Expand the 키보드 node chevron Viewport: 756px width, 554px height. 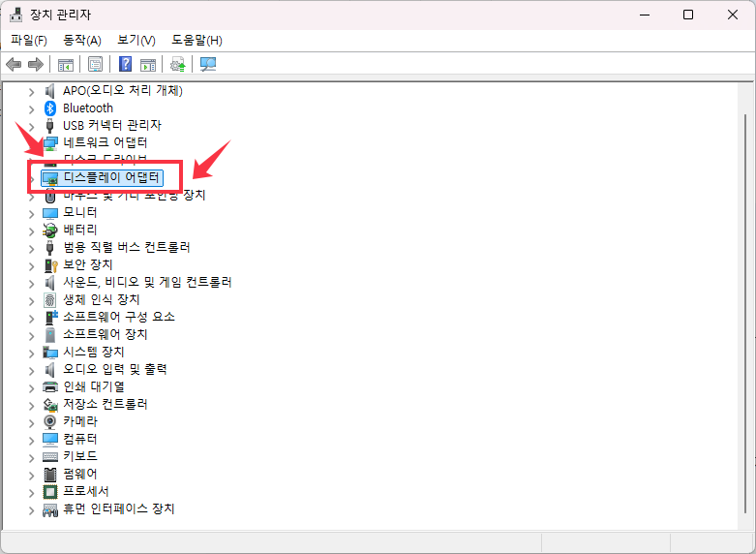point(31,457)
